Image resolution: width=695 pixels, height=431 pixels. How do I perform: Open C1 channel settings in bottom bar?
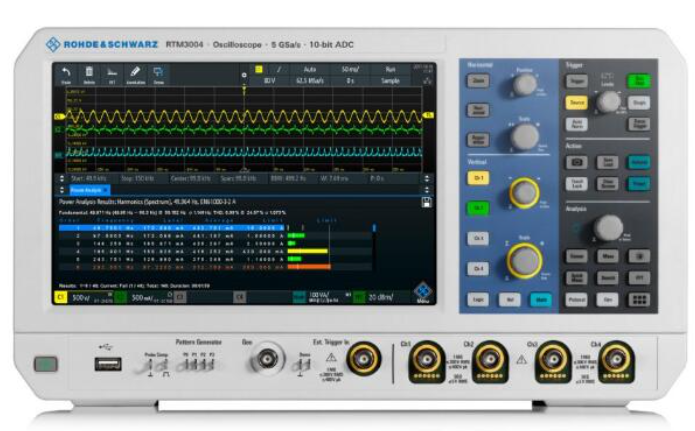click(61, 297)
